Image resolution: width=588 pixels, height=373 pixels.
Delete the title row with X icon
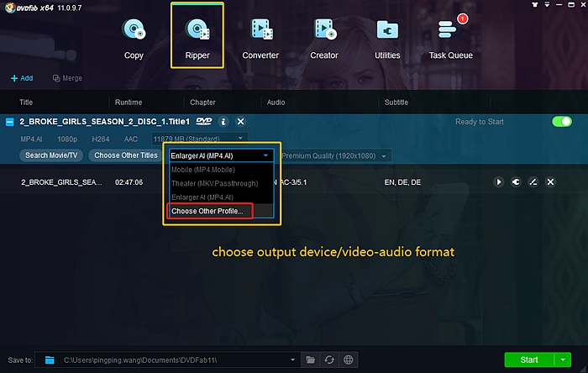(x=550, y=182)
